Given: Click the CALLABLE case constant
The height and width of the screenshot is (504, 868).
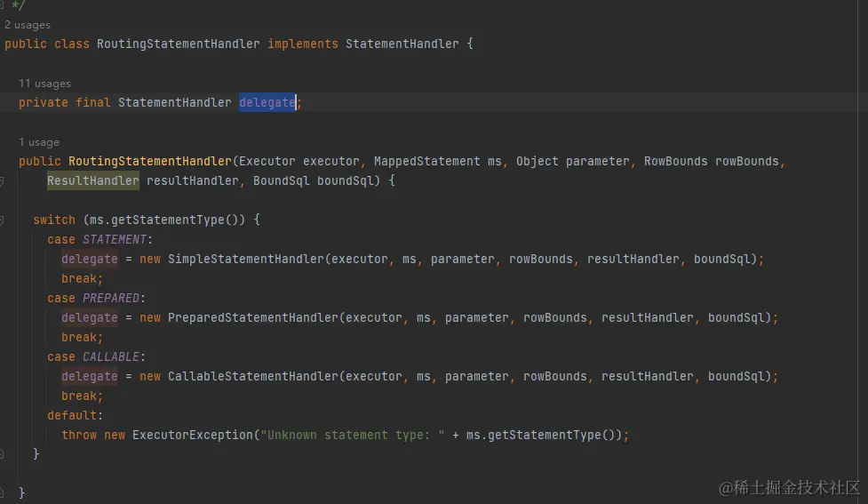Looking at the screenshot, I should (111, 356).
